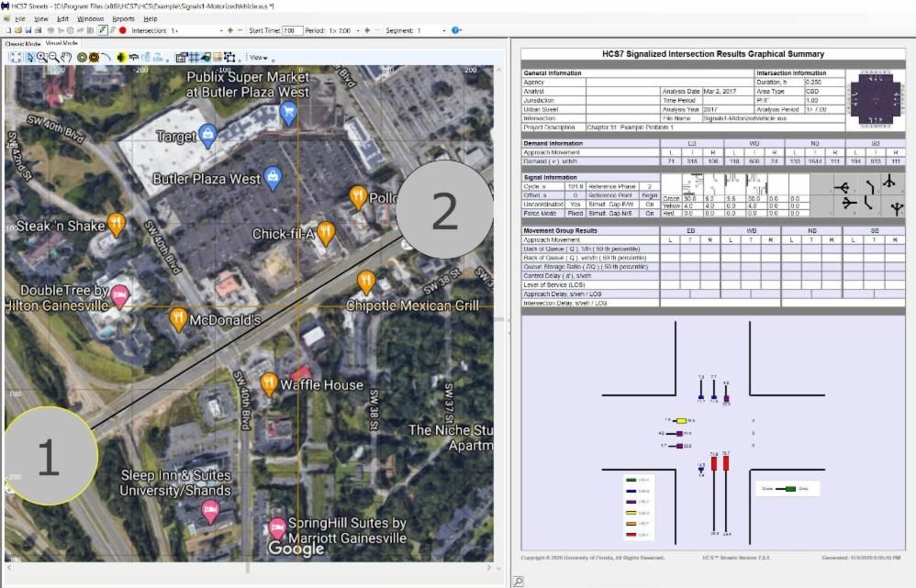Image resolution: width=916 pixels, height=588 pixels.
Task: Select the zoom in magnifier tool
Action: (x=42, y=57)
